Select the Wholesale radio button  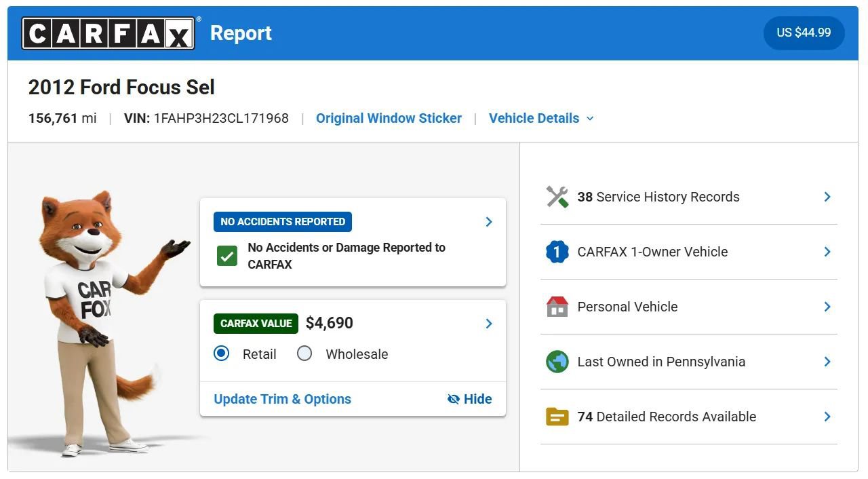pyautogui.click(x=304, y=353)
